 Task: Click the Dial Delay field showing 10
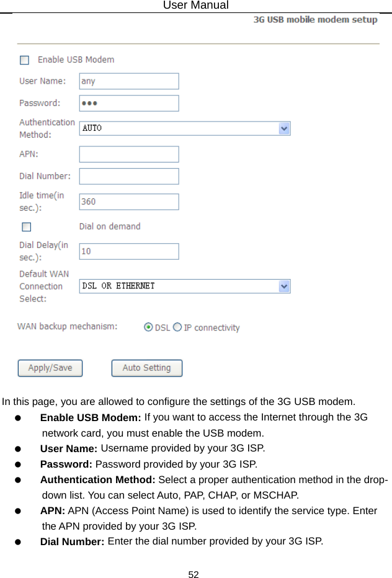point(129,251)
